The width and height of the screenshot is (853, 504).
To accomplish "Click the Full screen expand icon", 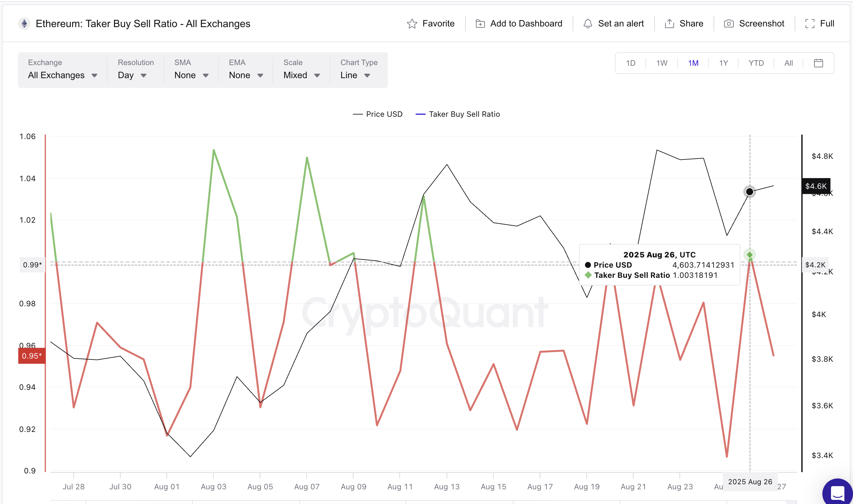I will (x=810, y=24).
